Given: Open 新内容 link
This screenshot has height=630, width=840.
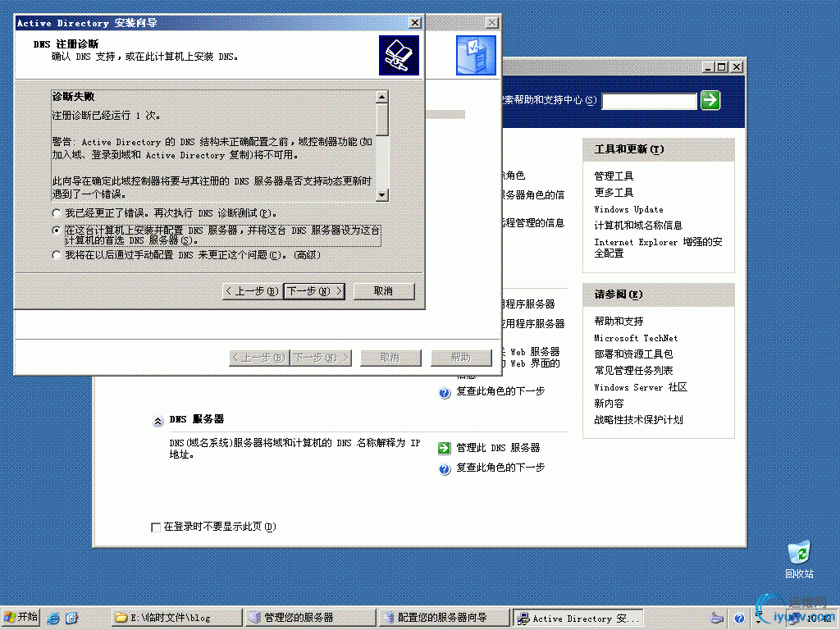Looking at the screenshot, I should (609, 404).
